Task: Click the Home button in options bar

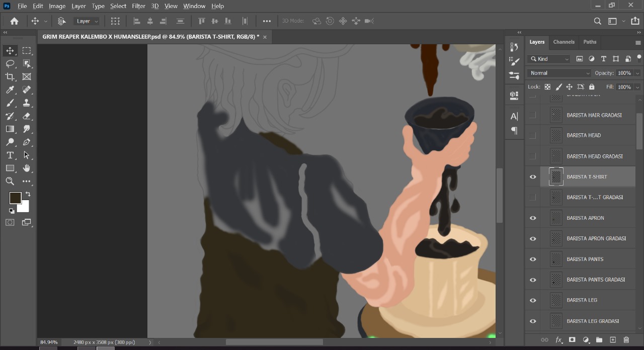Action: (14, 21)
